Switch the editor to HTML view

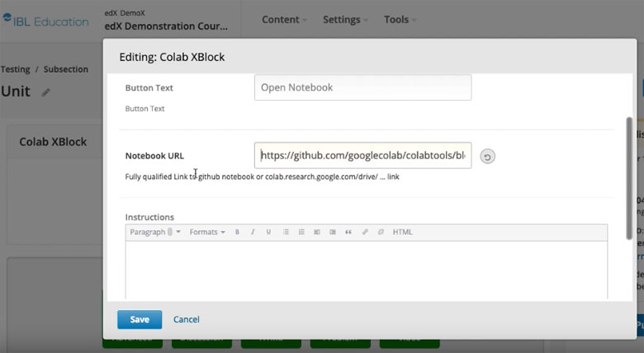click(402, 233)
